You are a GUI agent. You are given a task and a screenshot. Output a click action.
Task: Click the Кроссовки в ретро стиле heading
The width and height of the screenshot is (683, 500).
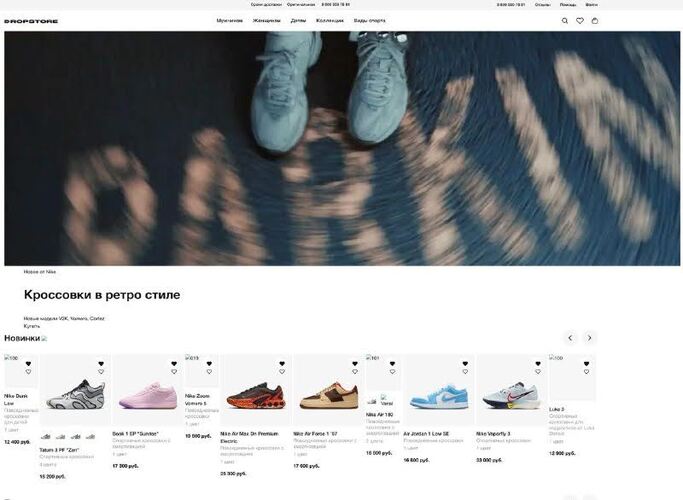pos(102,295)
